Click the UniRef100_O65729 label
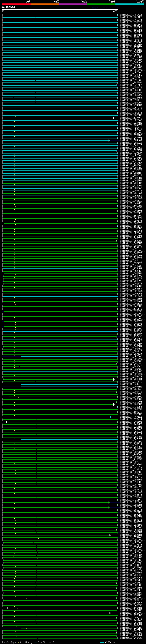 [131, 95]
